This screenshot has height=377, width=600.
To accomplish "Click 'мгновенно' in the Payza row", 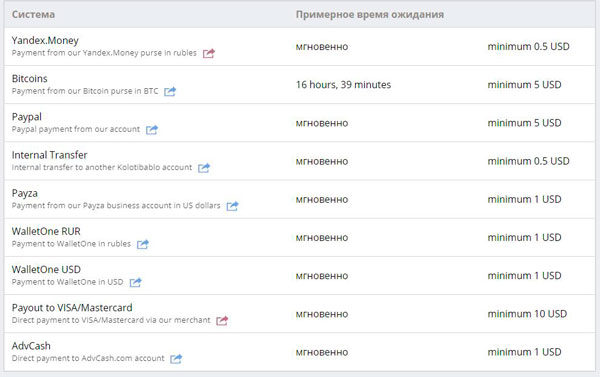I will 322,200.
